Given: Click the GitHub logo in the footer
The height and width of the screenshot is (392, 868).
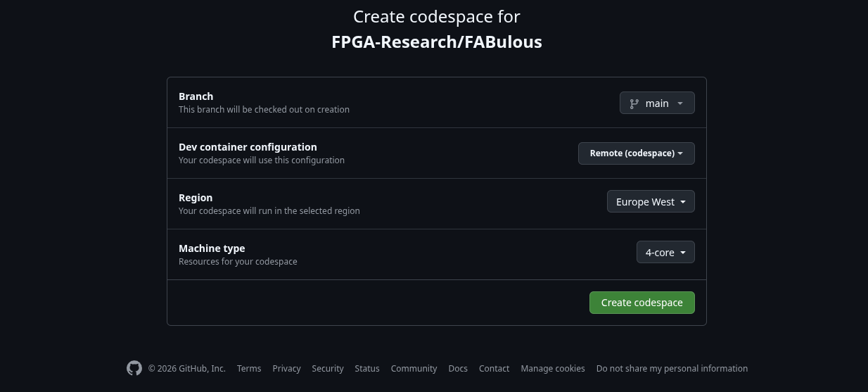Looking at the screenshot, I should [134, 368].
